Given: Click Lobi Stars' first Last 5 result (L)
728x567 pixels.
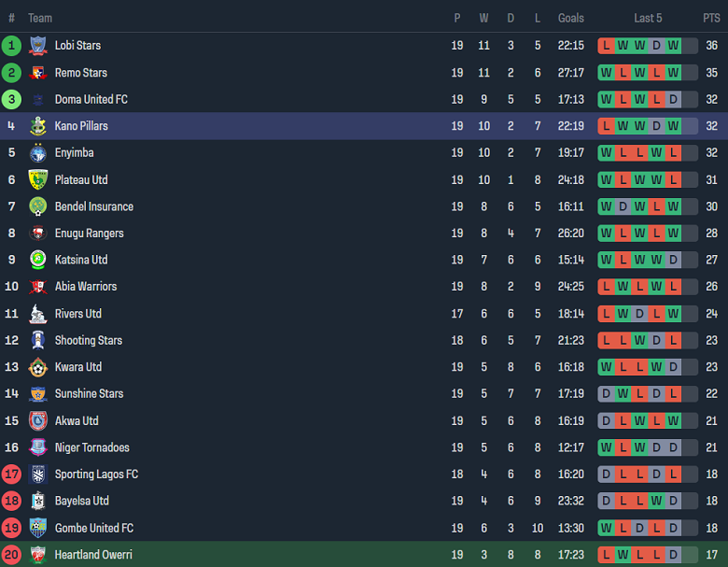Looking at the screenshot, I should pyautogui.click(x=607, y=46).
